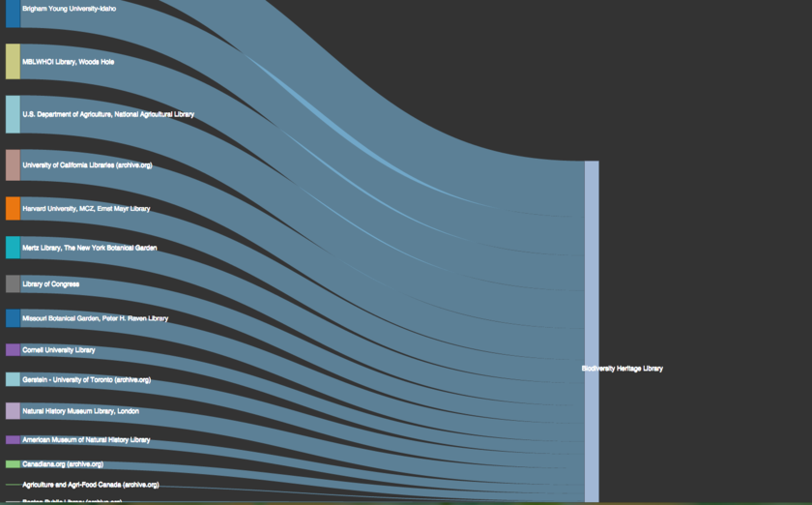Viewport: 812px width, 505px height.
Task: Click the 'Harvard University, MCZ, Ernst Mayr Library' label
Action: coord(86,208)
